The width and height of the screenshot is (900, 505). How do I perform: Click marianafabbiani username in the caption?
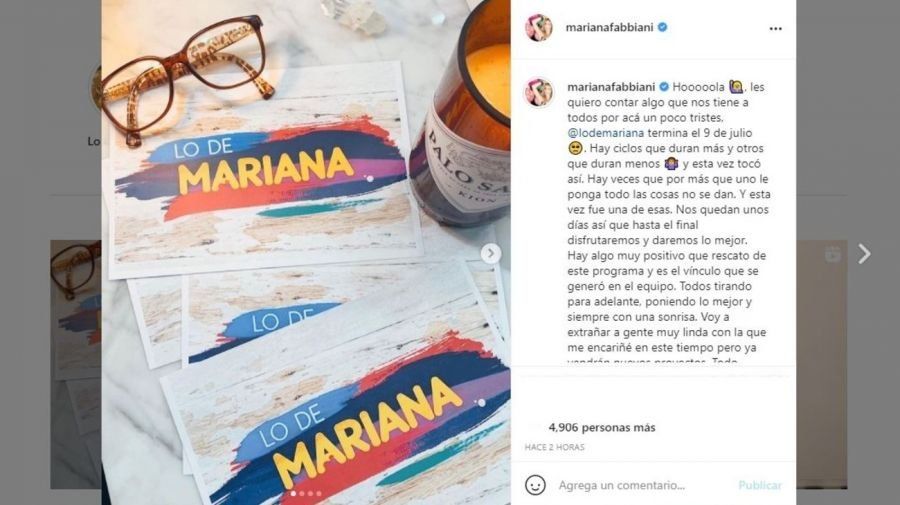pyautogui.click(x=611, y=87)
